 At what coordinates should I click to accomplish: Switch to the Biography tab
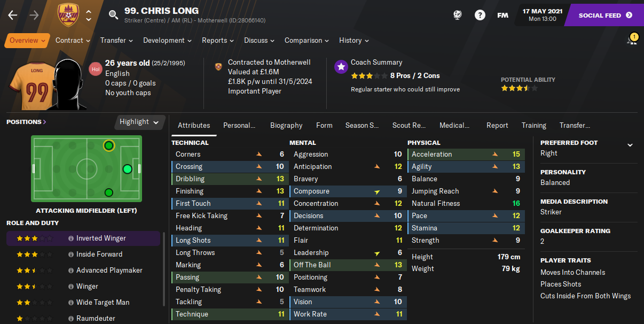point(286,125)
